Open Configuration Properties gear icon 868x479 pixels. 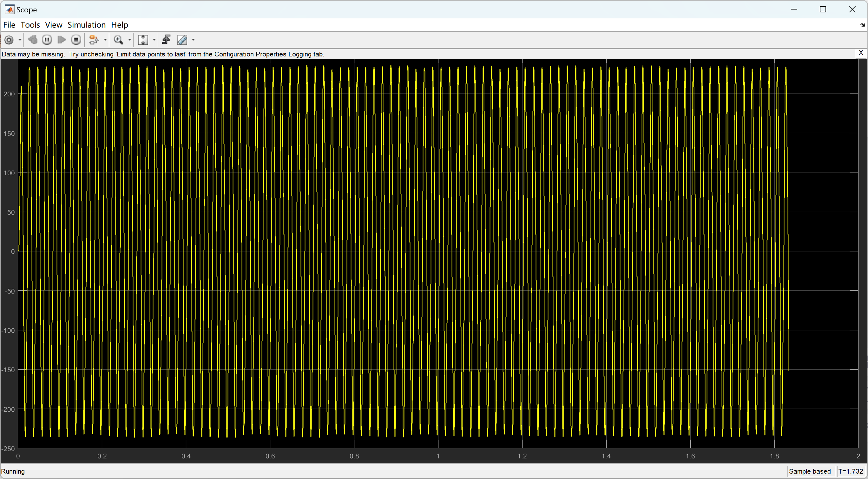coord(9,40)
